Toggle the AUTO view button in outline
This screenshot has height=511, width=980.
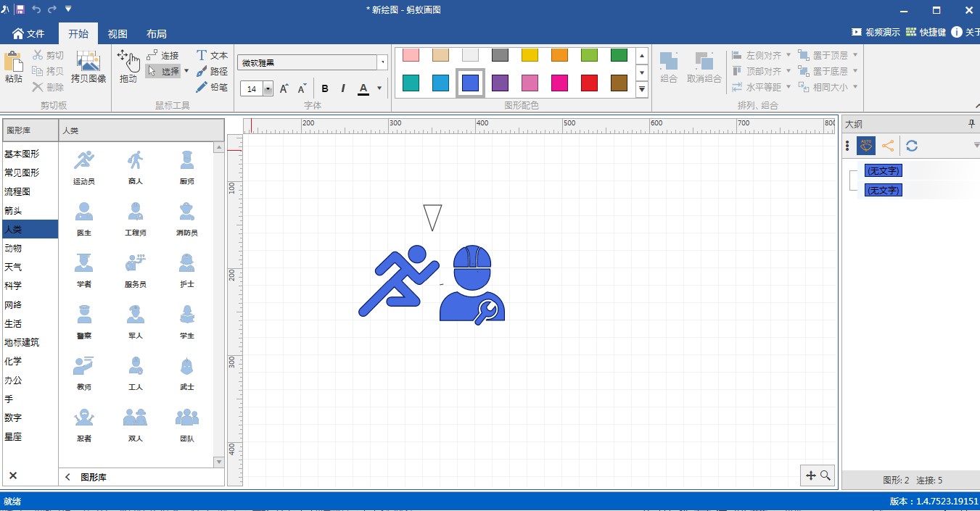(865, 146)
